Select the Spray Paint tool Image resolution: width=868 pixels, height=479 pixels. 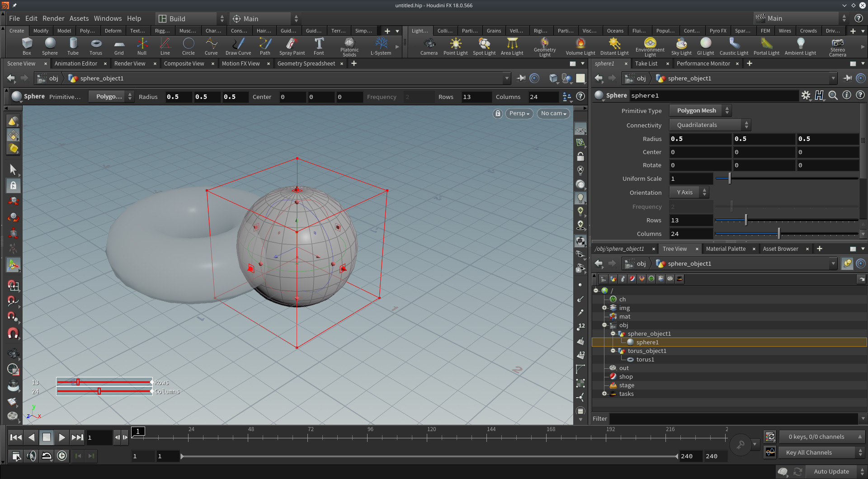click(x=292, y=47)
